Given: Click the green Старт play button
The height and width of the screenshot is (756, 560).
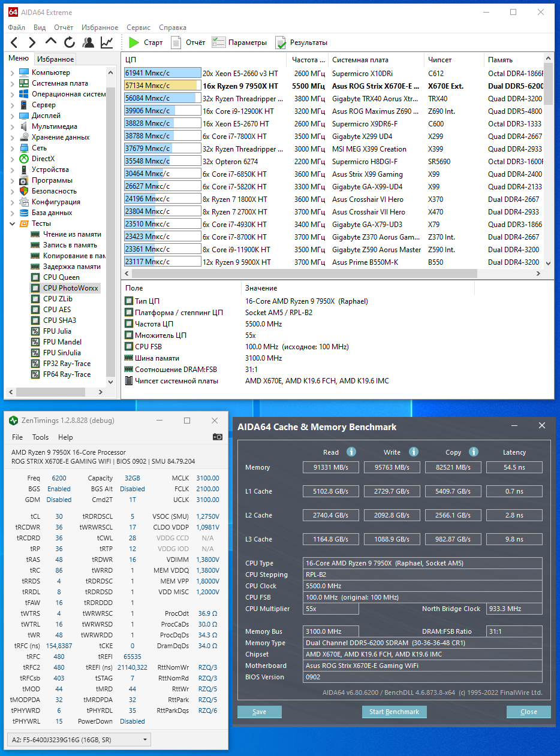Looking at the screenshot, I should click(x=145, y=43).
